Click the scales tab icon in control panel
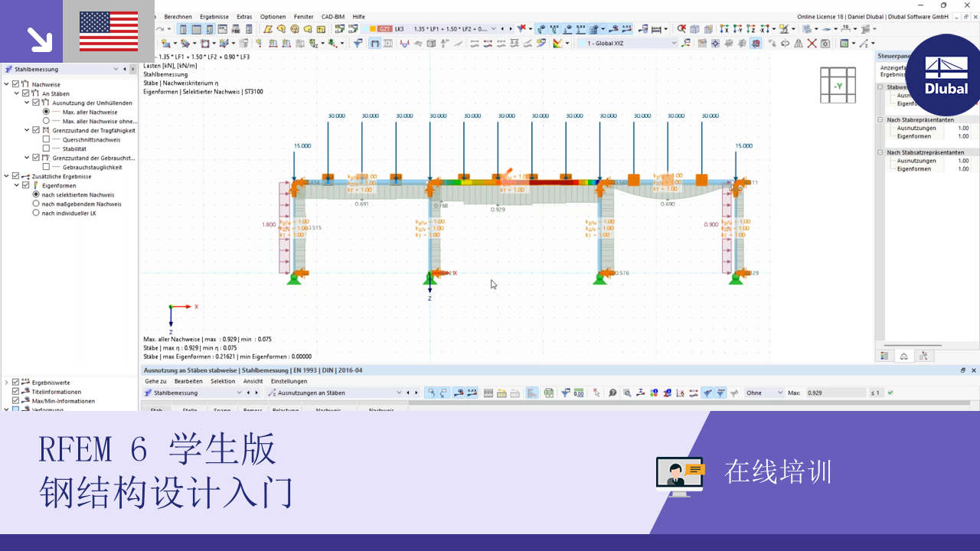The image size is (980, 551). pyautogui.click(x=904, y=356)
